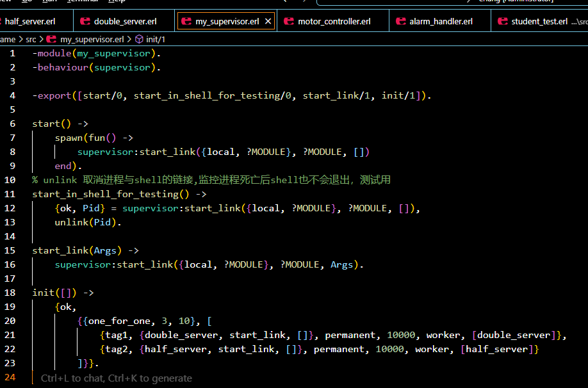
Task: Click unlink(Pid) on line 13
Action: (x=86, y=222)
